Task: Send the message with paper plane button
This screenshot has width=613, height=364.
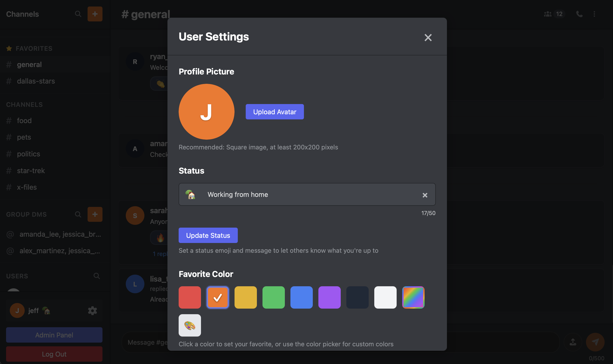Action: 595,342
